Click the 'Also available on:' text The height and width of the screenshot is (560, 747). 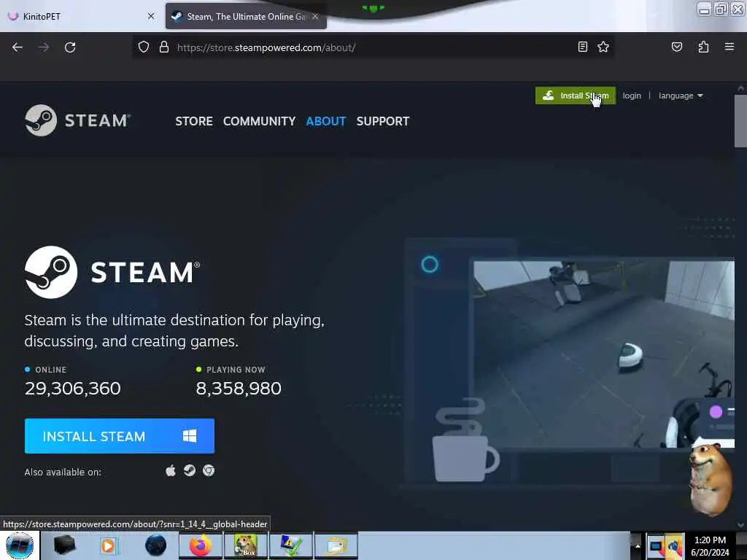[x=63, y=472]
